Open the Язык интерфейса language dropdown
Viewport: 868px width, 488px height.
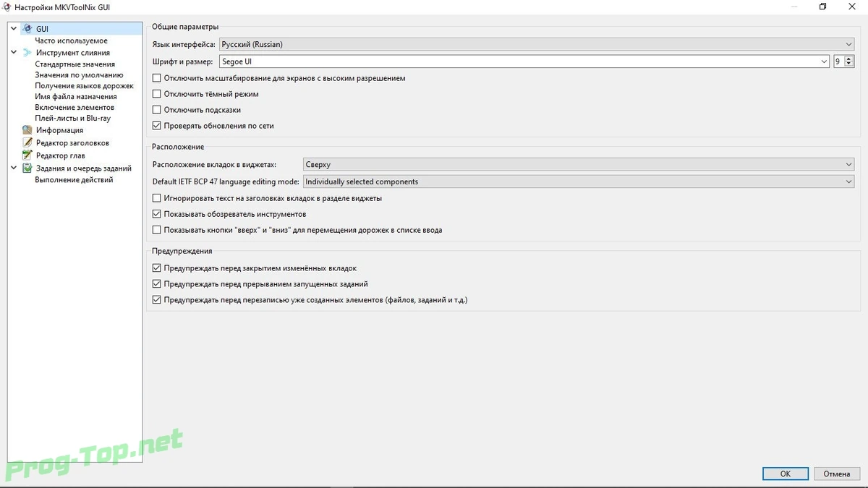(x=537, y=44)
